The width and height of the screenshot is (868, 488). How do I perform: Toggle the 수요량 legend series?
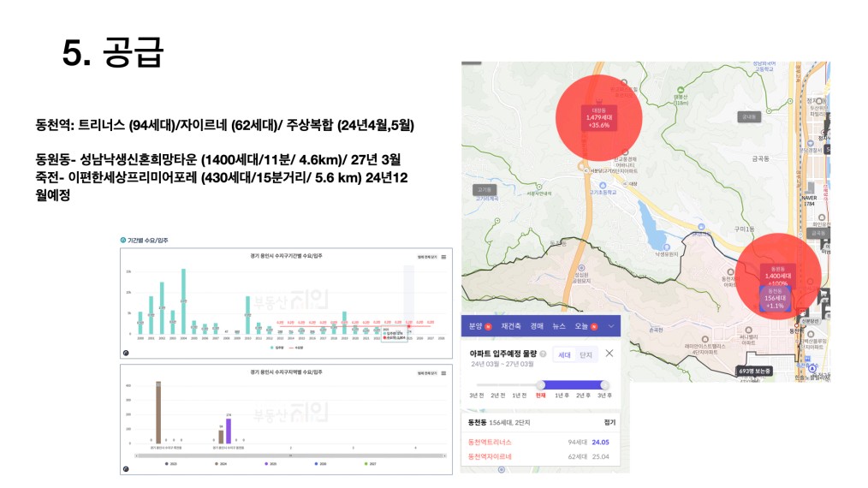click(x=296, y=348)
